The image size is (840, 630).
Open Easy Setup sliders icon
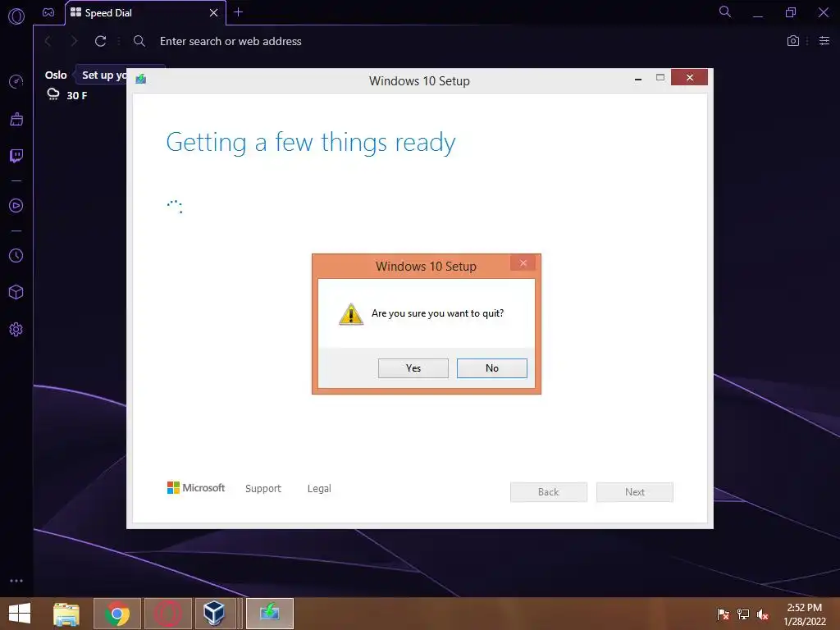click(824, 41)
